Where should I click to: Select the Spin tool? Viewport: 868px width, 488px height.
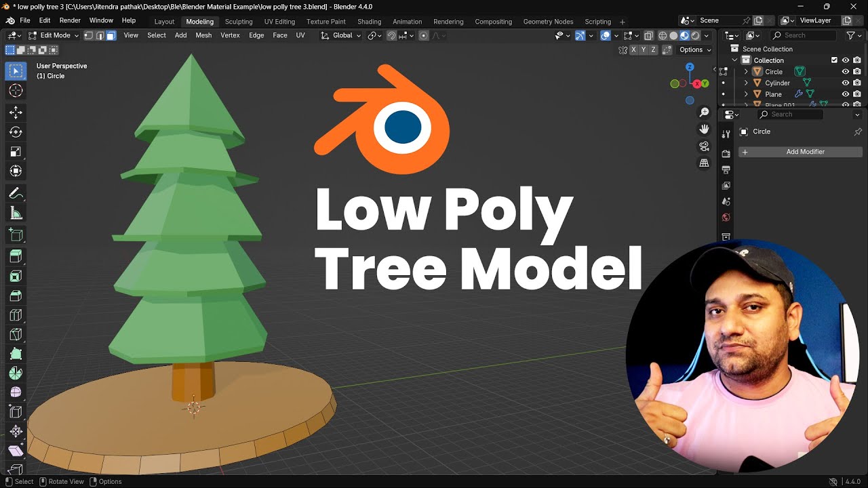coord(16,373)
